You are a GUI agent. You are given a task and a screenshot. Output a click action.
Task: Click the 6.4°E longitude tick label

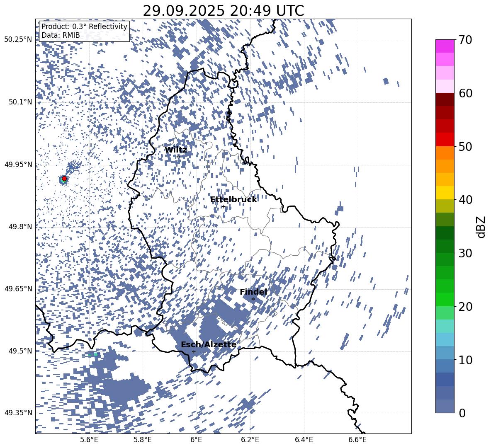[x=304, y=440]
